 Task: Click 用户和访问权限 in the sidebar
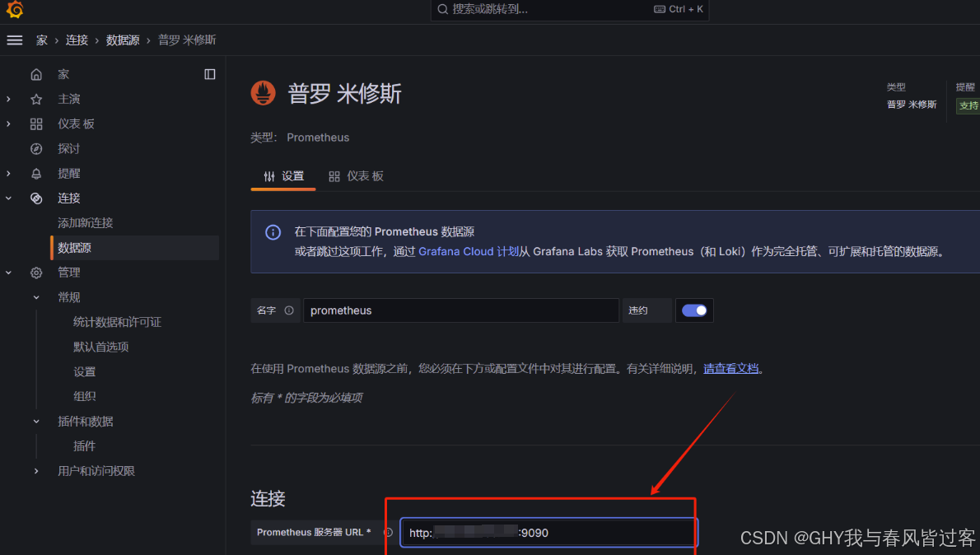pyautogui.click(x=96, y=471)
